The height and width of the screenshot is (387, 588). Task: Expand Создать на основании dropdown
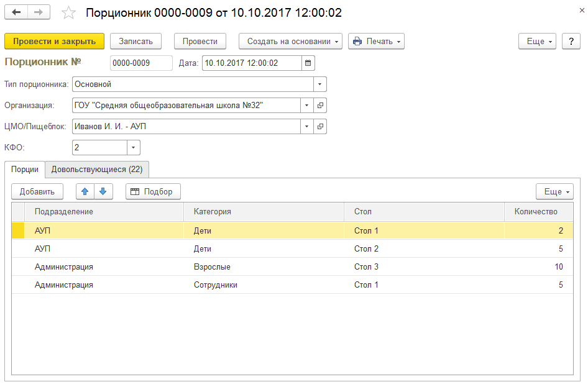pos(291,41)
